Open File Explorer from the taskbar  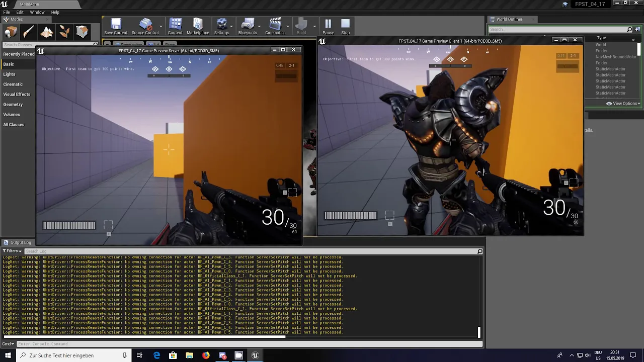(x=189, y=355)
